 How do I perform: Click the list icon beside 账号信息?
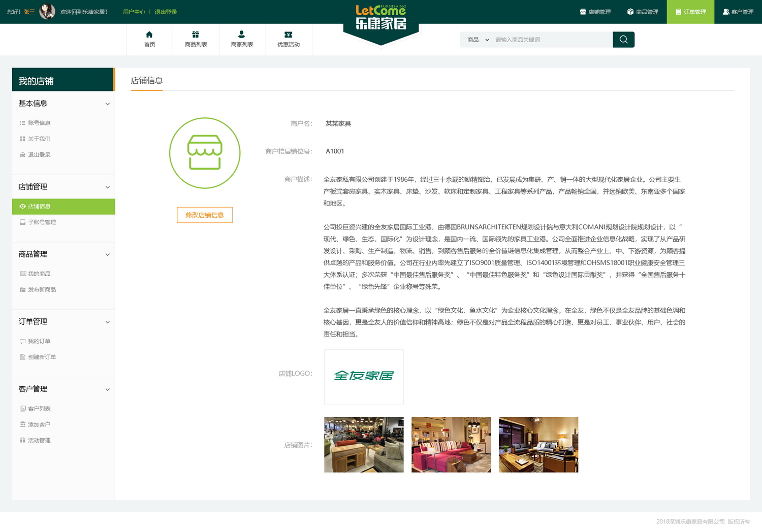(x=22, y=123)
